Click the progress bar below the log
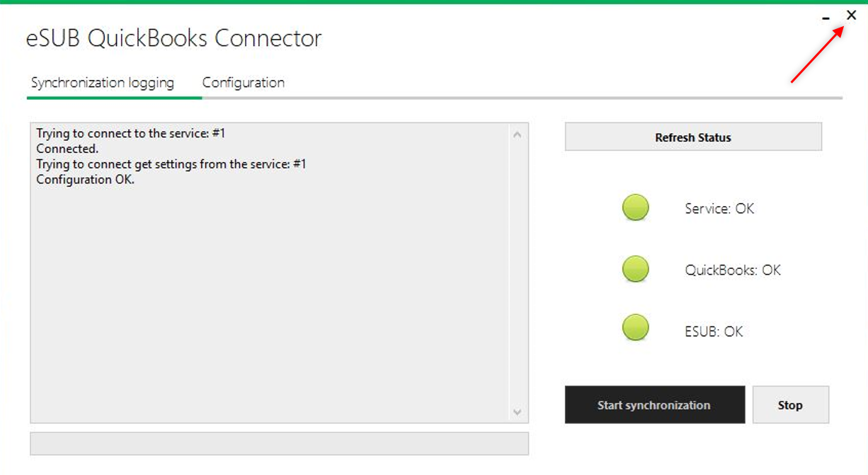The width and height of the screenshot is (868, 475). click(x=279, y=443)
